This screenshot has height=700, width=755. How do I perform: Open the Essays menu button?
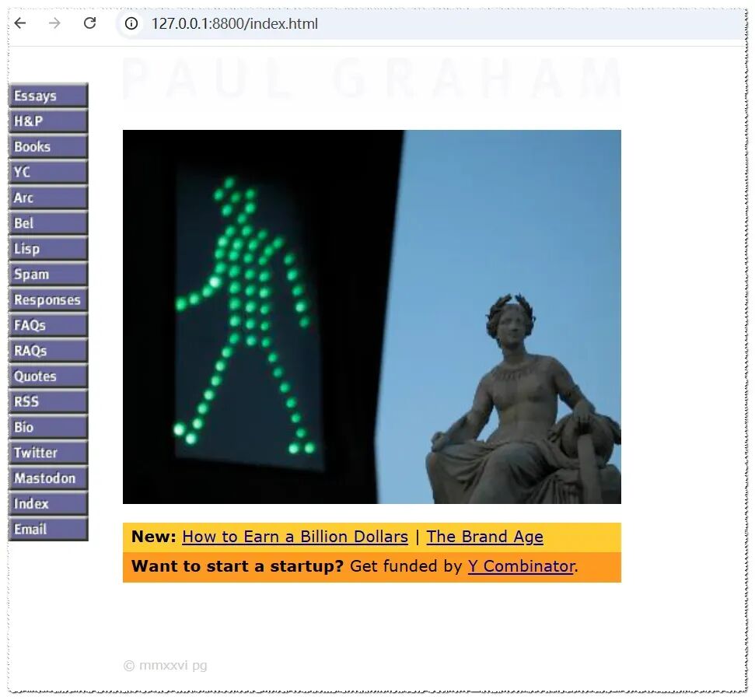click(x=48, y=95)
